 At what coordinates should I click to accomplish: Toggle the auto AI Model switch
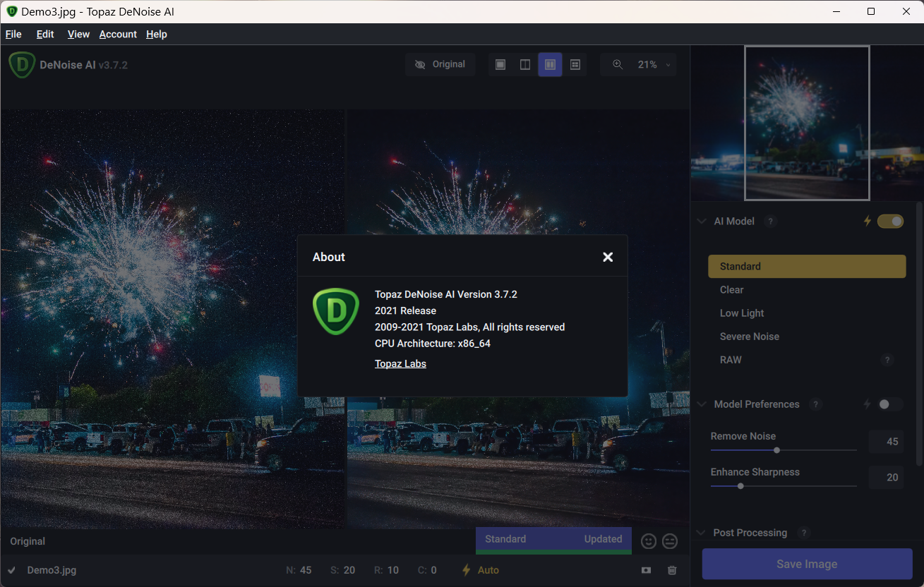(x=890, y=222)
